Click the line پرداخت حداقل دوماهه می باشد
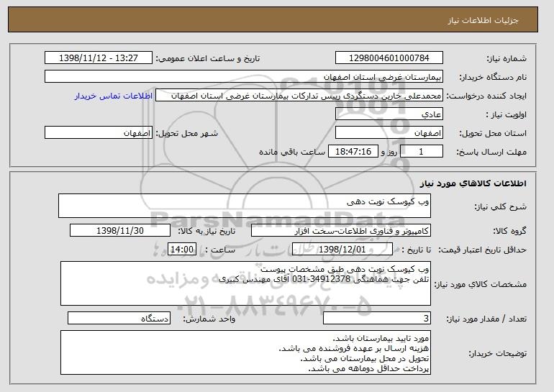This screenshot has width=554, height=392. pos(369,369)
